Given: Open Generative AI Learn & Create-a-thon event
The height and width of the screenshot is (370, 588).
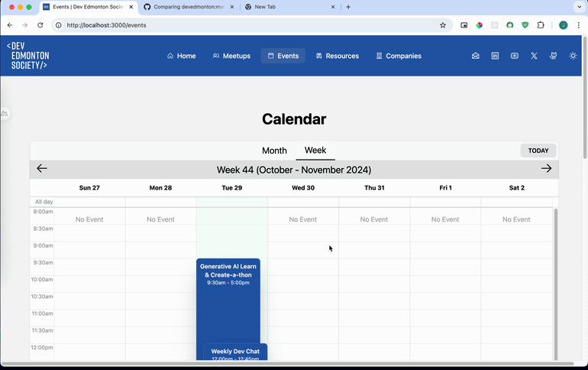Looking at the screenshot, I should pos(228,301).
